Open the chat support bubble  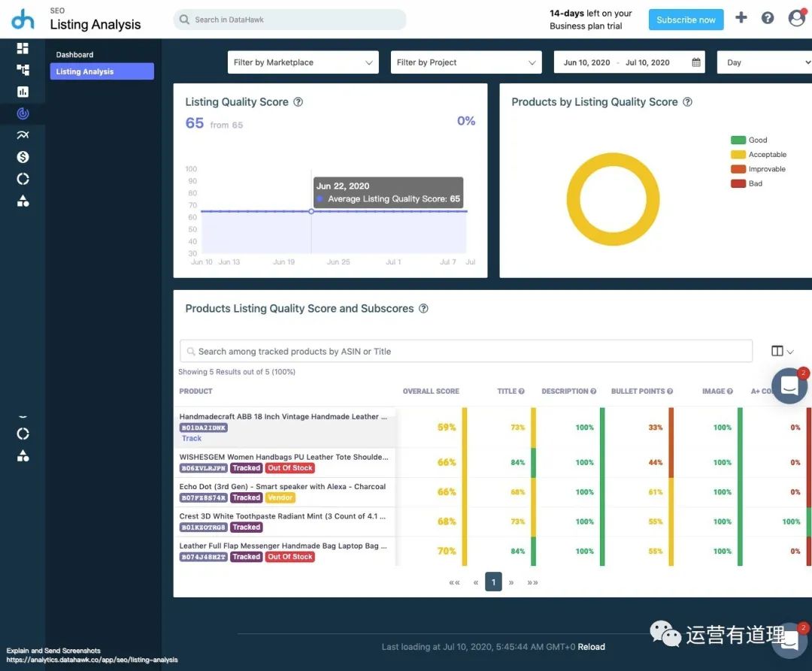(789, 386)
